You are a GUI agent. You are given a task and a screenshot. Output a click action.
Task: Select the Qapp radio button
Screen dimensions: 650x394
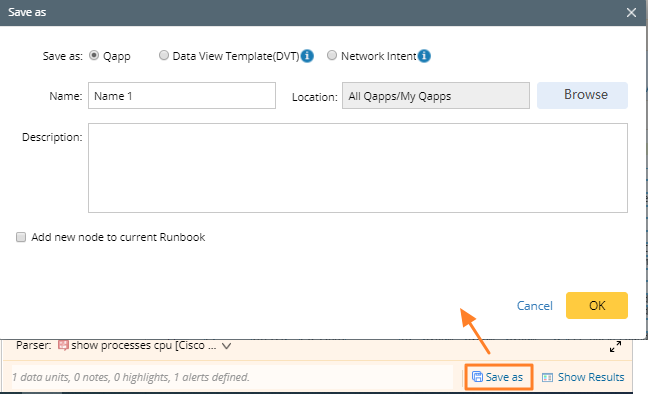click(x=94, y=55)
